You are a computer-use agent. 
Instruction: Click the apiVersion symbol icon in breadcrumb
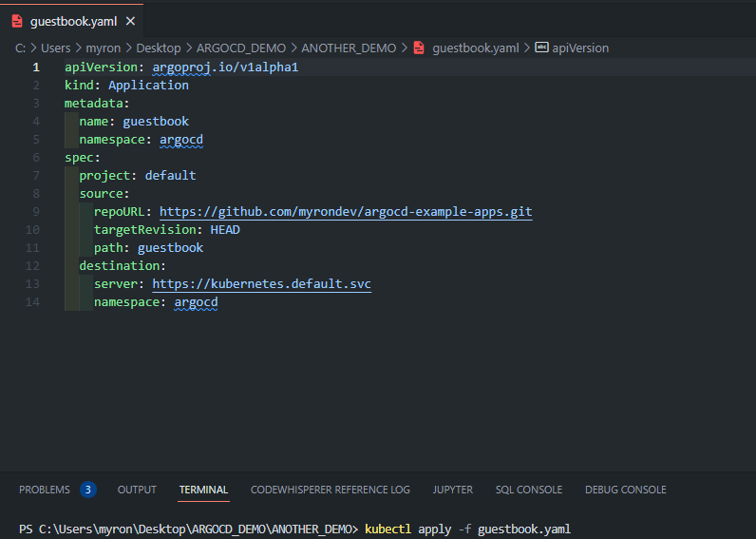[x=542, y=48]
